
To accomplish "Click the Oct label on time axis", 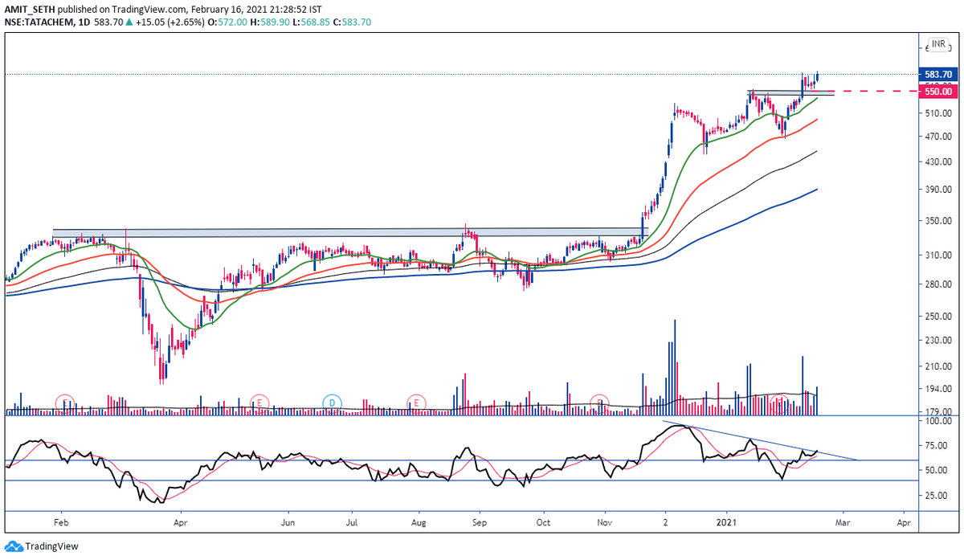I will (543, 522).
